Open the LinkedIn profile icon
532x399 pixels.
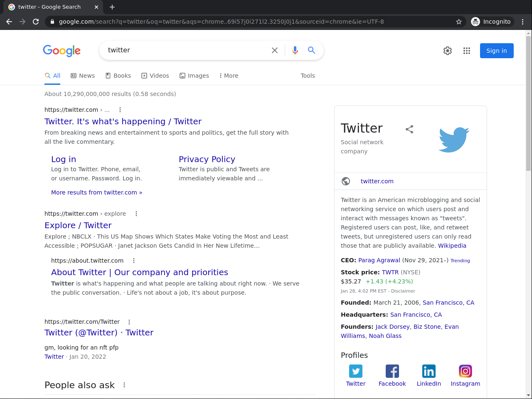pos(429,371)
